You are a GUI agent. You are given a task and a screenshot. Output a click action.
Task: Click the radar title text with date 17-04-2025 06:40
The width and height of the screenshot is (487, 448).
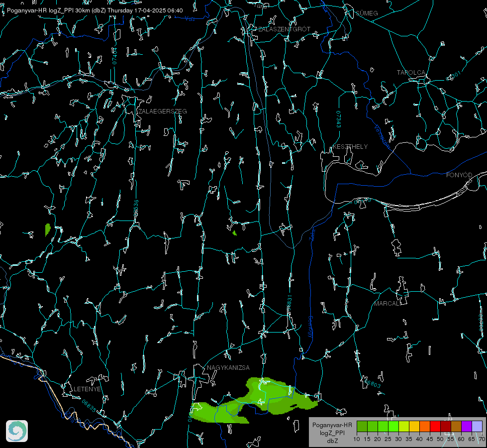point(95,10)
